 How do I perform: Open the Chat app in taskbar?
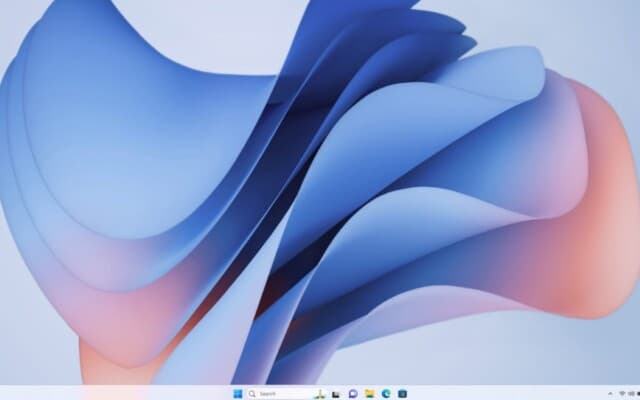(353, 394)
